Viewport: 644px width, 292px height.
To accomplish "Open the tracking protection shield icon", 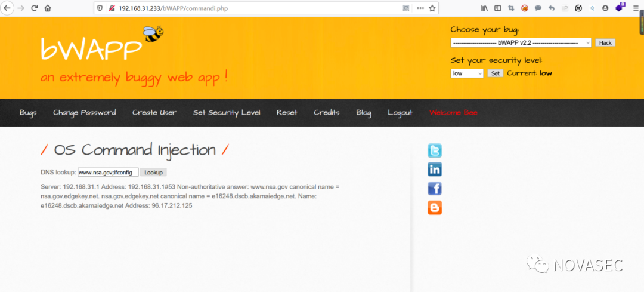I will (x=101, y=8).
